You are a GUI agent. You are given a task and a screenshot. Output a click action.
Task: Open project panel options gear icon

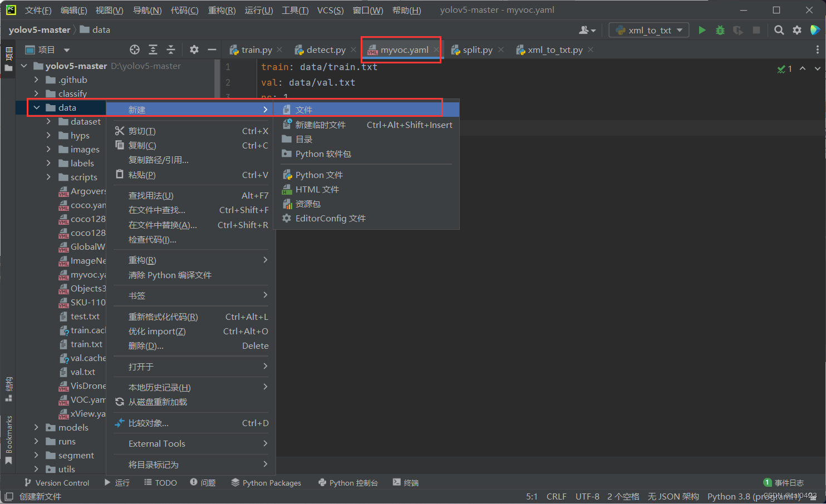coord(194,50)
